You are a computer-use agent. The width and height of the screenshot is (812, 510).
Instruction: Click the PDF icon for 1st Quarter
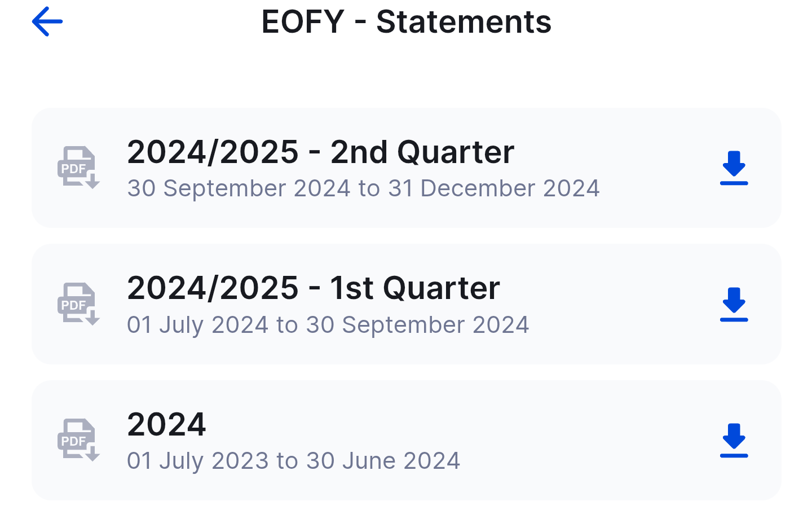pos(78,304)
